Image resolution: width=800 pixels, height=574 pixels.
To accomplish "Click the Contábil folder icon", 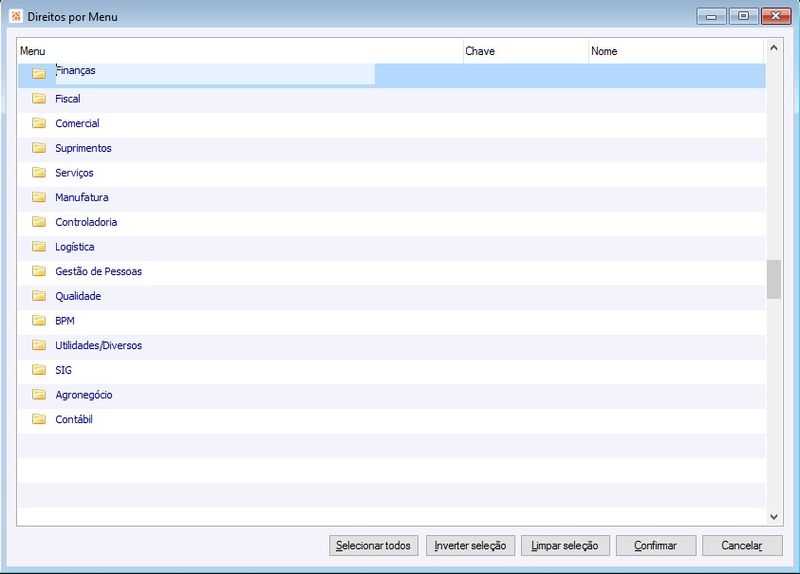I will (x=39, y=419).
